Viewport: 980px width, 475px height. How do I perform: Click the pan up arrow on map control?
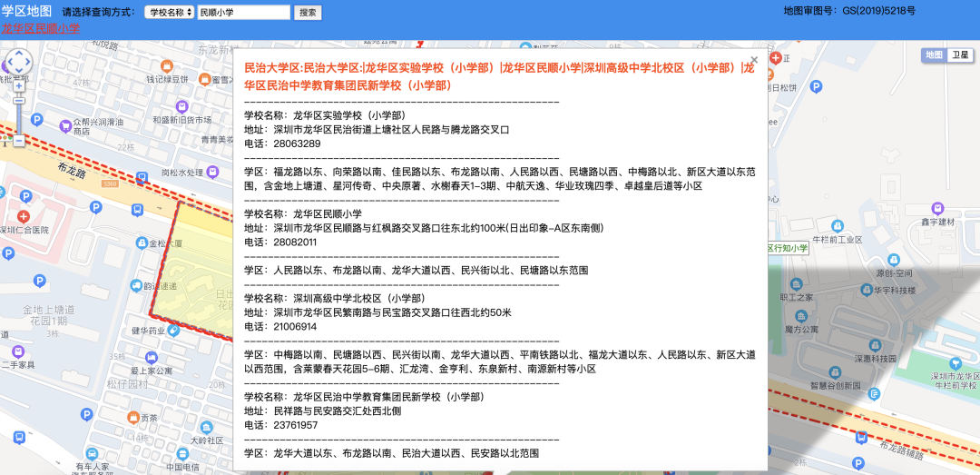pyautogui.click(x=19, y=54)
